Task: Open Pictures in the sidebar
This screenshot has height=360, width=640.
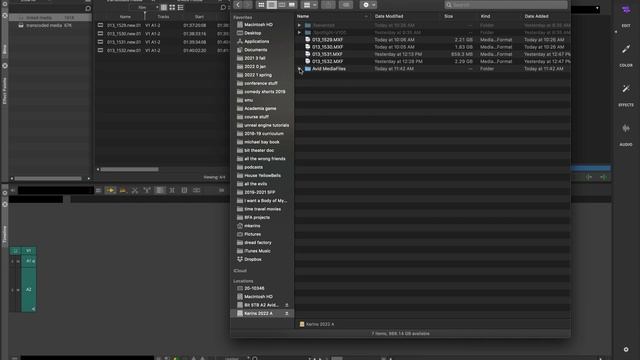Action: [x=252, y=234]
